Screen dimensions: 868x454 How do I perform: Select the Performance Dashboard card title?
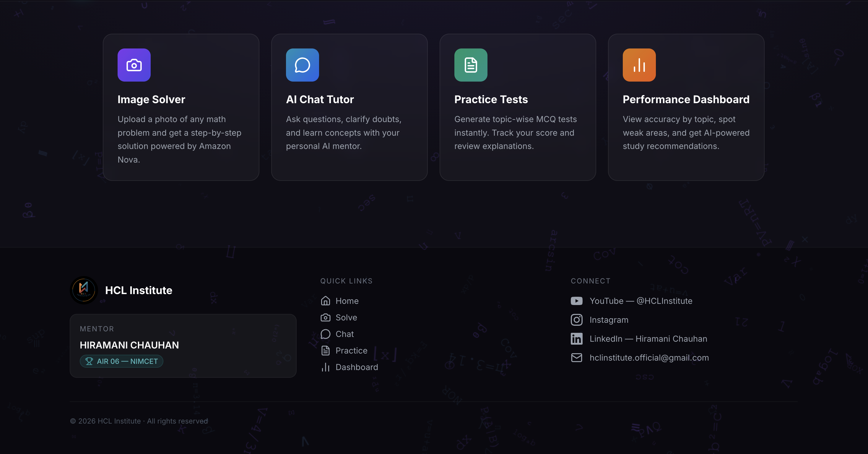click(686, 99)
